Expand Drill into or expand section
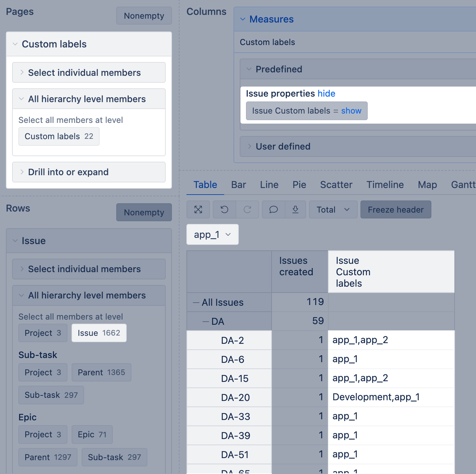The image size is (476, 474). [x=68, y=172]
